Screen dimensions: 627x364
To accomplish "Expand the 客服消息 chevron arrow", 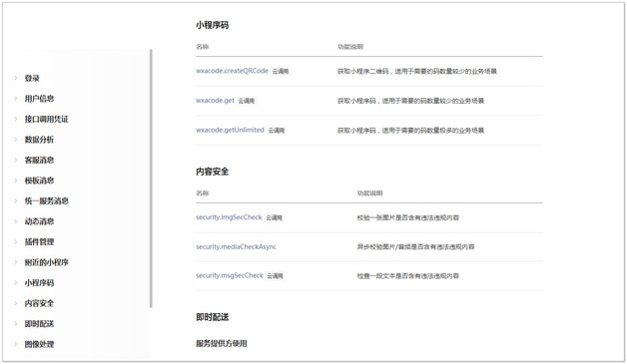I will (16, 160).
